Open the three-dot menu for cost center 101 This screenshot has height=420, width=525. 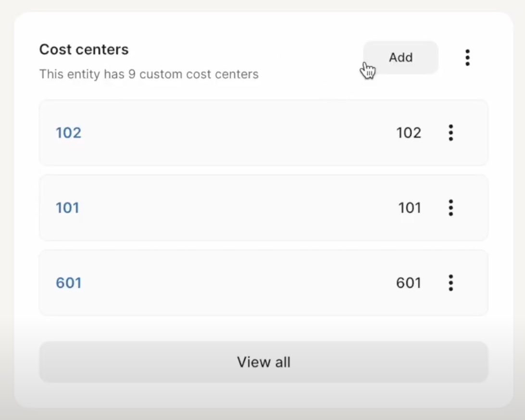pos(450,208)
